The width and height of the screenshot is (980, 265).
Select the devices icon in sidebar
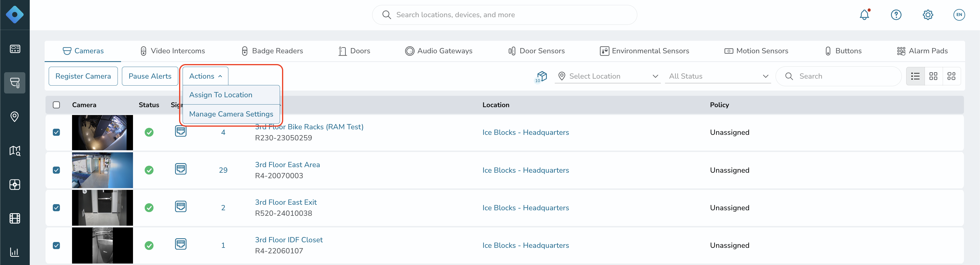coord(15,83)
